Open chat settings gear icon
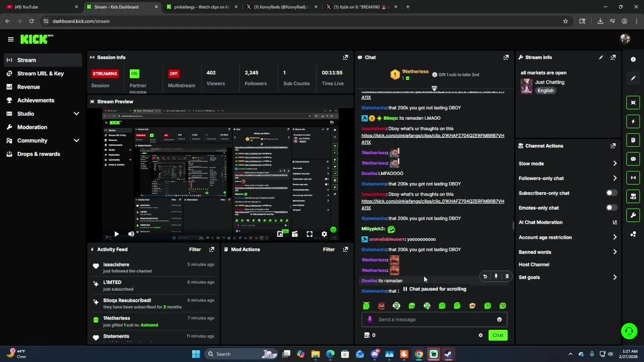The width and height of the screenshot is (644, 362). click(x=480, y=335)
